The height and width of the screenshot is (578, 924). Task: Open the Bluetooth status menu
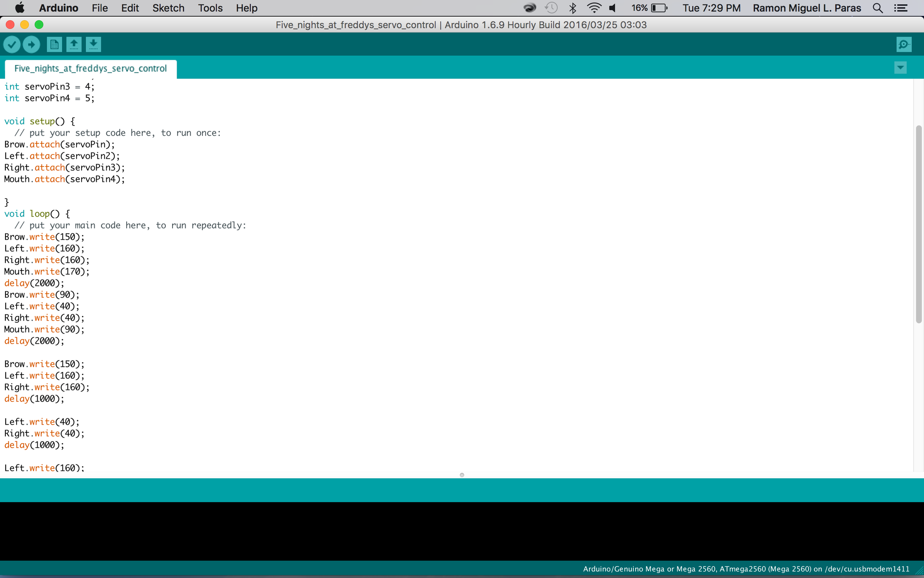572,8
